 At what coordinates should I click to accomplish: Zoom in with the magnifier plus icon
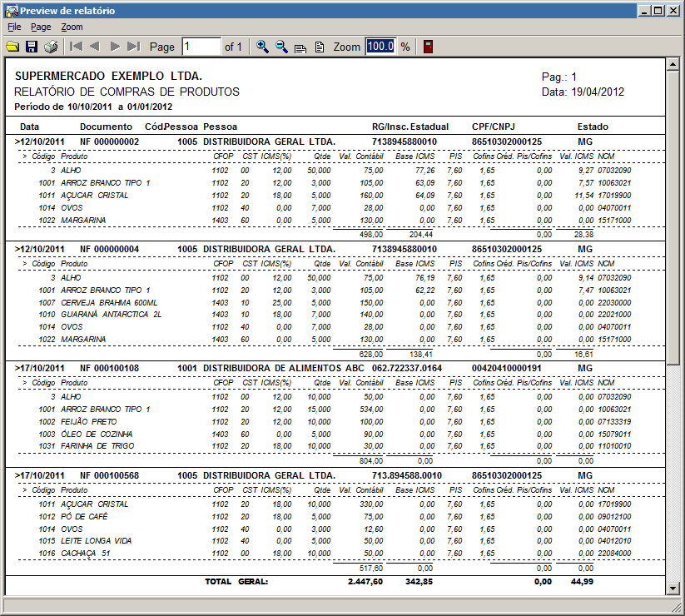262,47
